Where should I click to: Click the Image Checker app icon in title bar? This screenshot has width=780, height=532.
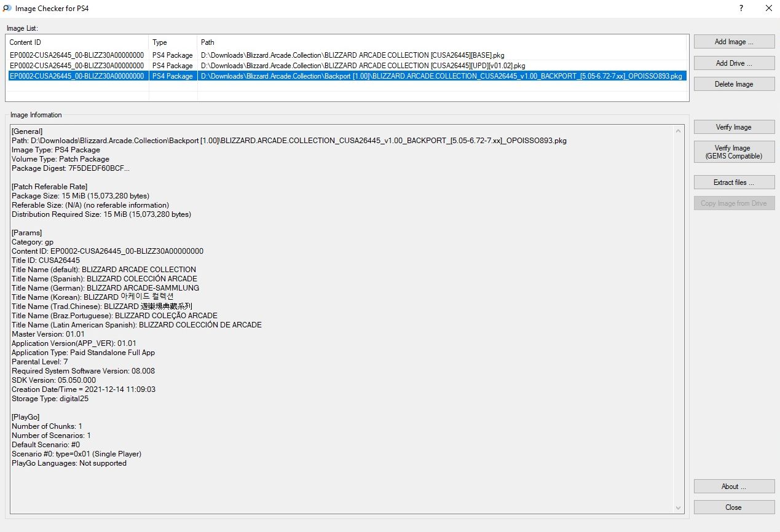pos(7,9)
